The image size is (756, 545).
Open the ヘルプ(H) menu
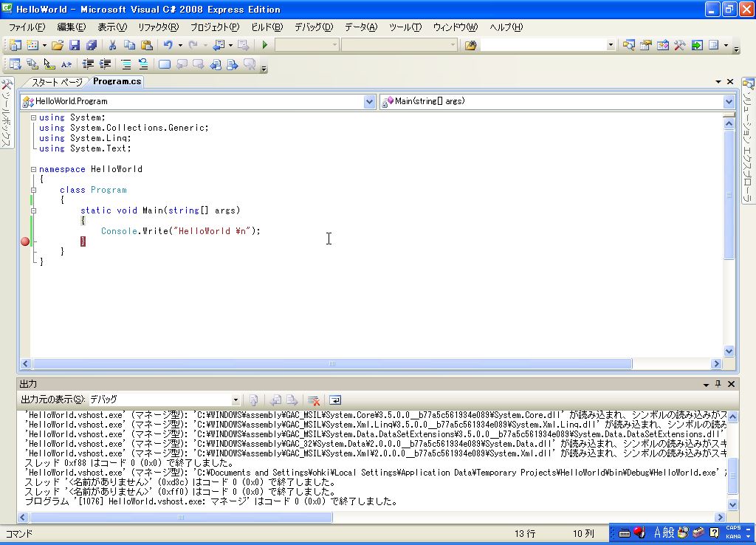pos(506,27)
